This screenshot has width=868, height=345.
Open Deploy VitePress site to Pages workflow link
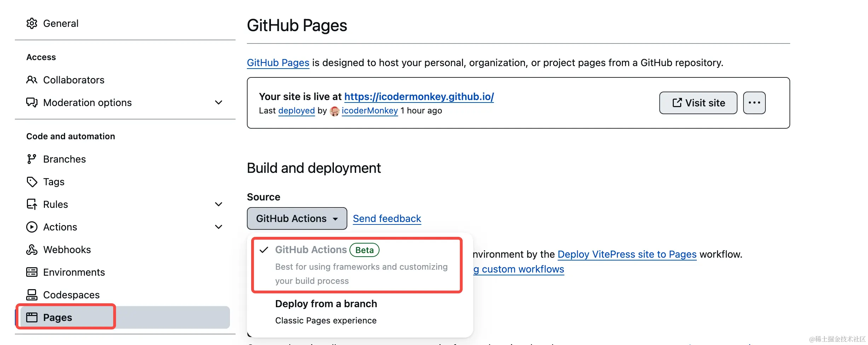click(627, 254)
